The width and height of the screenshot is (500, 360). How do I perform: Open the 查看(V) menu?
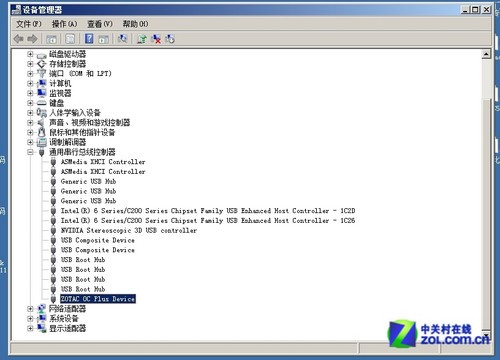tap(100, 24)
